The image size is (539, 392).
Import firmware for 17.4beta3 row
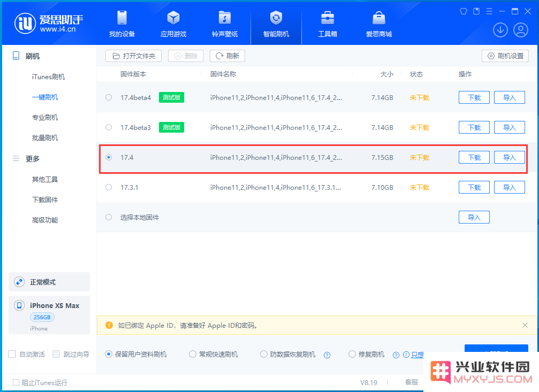point(510,127)
